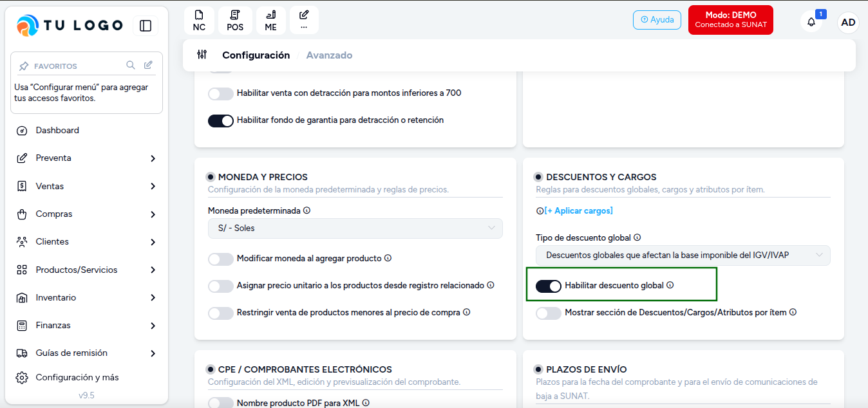This screenshot has width=868, height=408.
Task: Enable Restringir venta menores al precio de compra
Action: click(221, 313)
